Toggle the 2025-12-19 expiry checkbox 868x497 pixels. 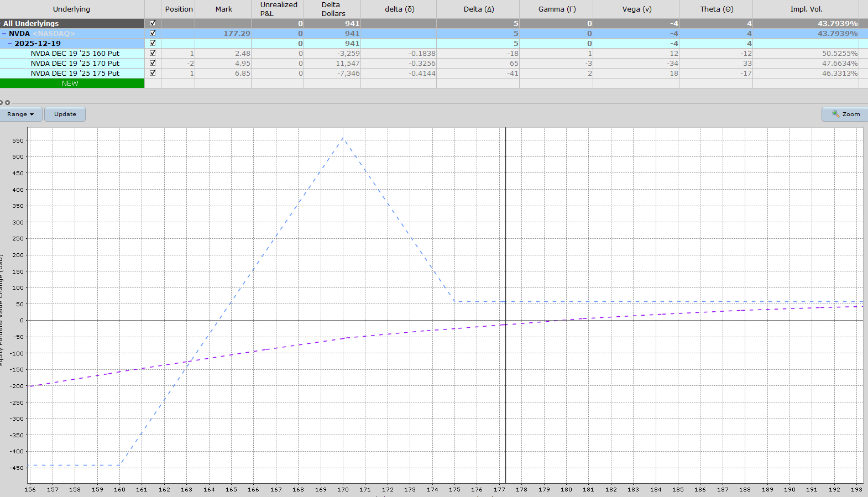[x=153, y=43]
